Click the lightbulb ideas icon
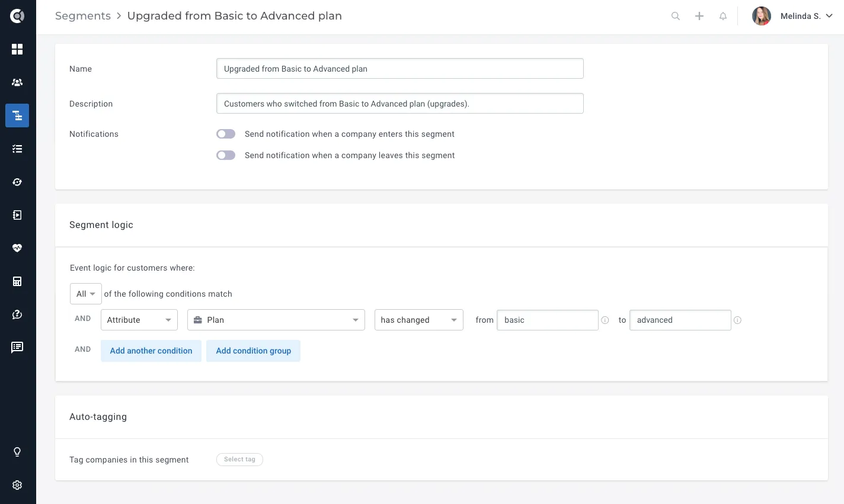This screenshot has width=844, height=504. click(17, 452)
